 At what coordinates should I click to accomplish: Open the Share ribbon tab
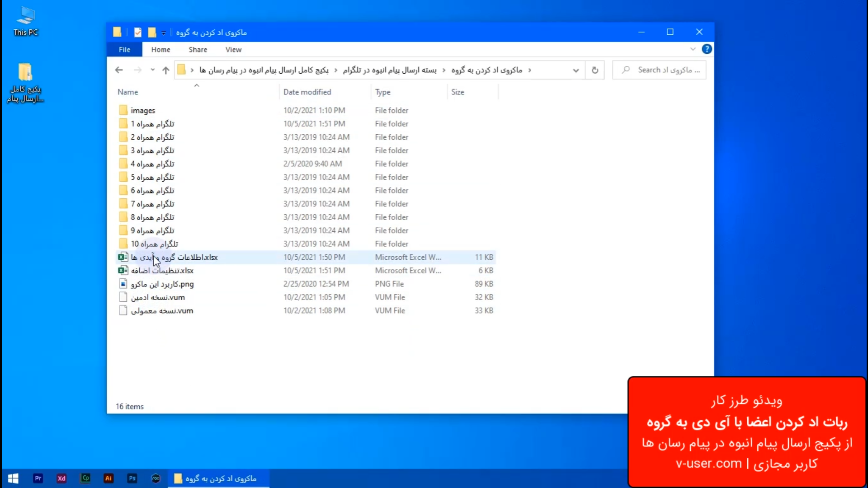[198, 50]
